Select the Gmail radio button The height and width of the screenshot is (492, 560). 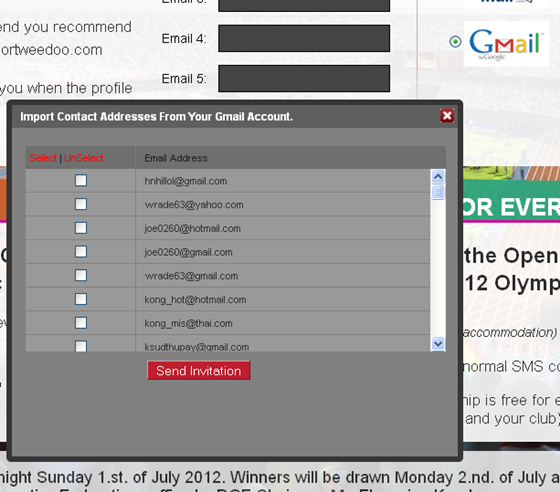click(455, 42)
